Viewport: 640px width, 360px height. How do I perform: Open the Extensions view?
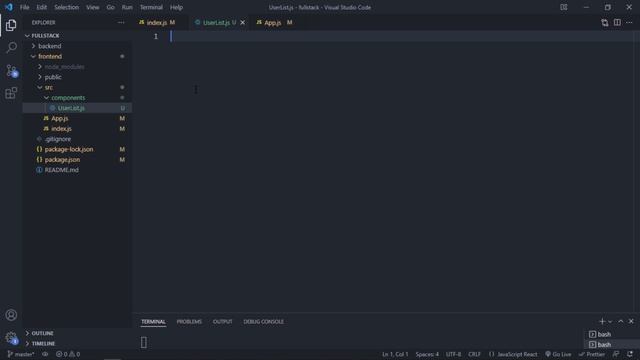click(x=11, y=93)
